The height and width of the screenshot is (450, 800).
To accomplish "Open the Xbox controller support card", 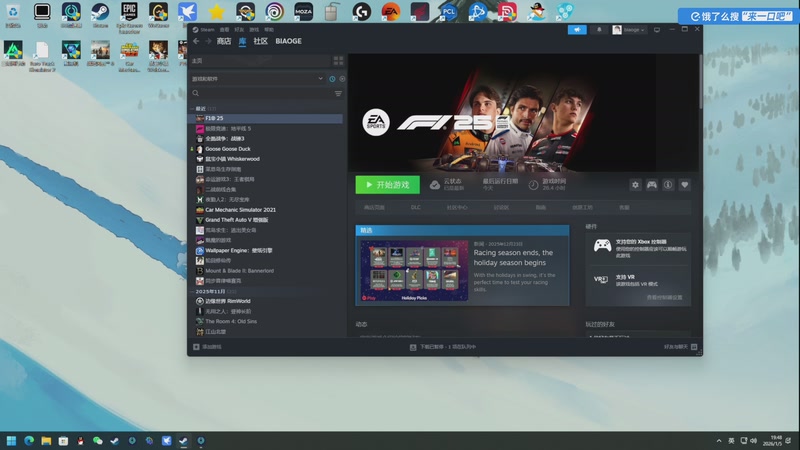I will click(x=638, y=248).
